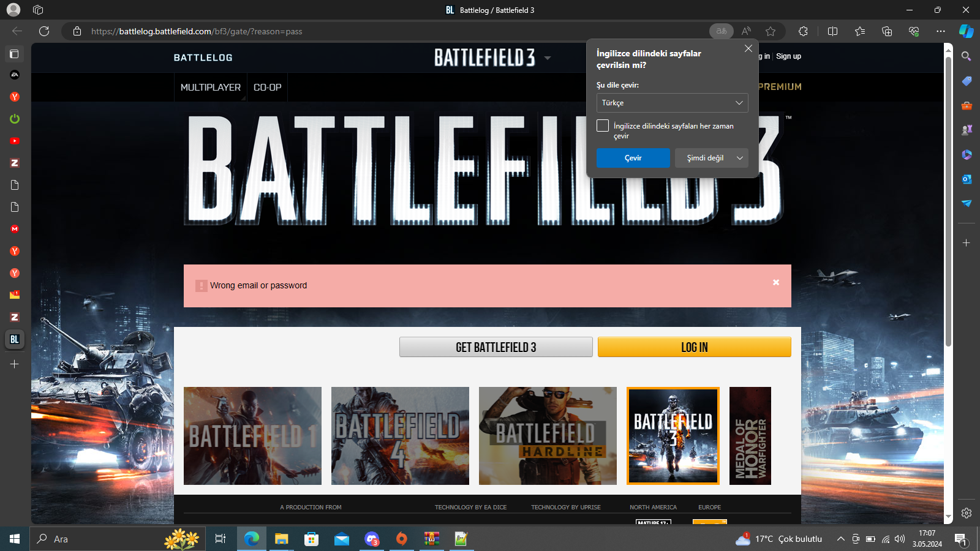980x551 pixels.
Task: Open Microsoft Store from the taskbar
Action: pyautogui.click(x=312, y=539)
